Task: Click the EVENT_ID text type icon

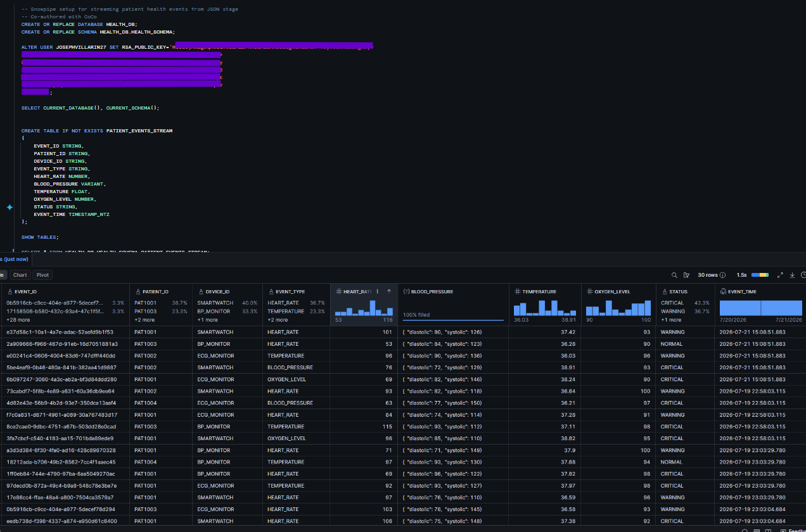Action: [10, 291]
